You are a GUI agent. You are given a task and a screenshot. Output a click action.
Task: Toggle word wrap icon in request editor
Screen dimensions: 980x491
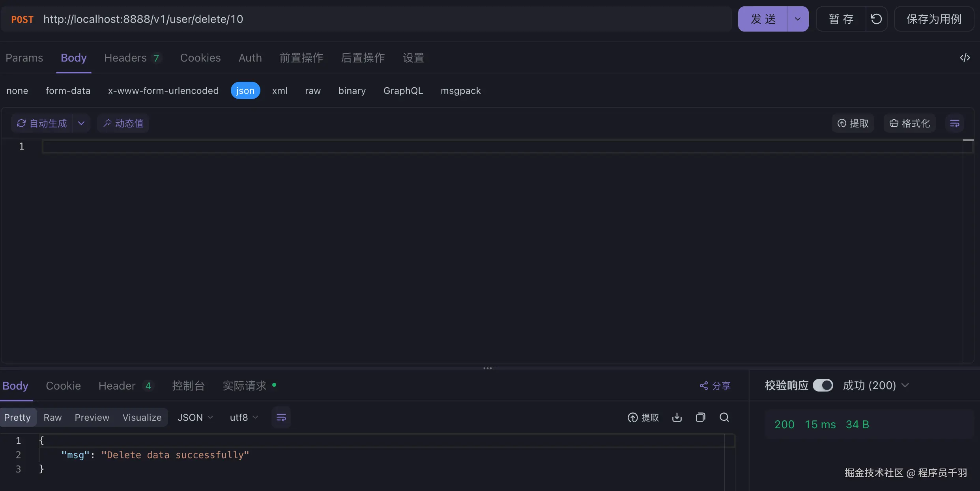[954, 124]
